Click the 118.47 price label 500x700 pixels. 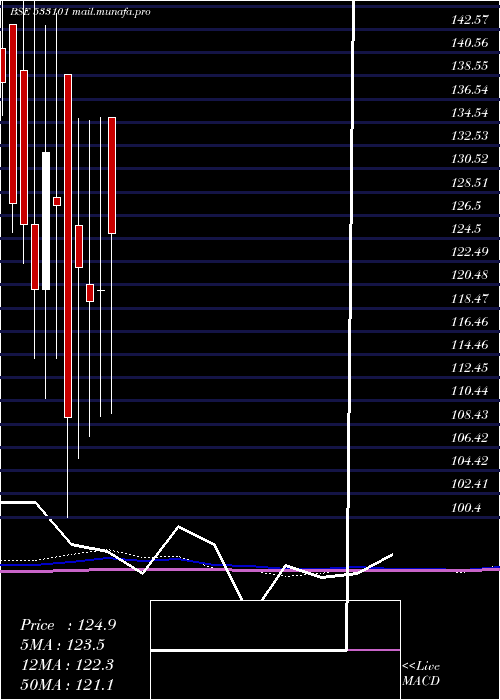coord(469,298)
